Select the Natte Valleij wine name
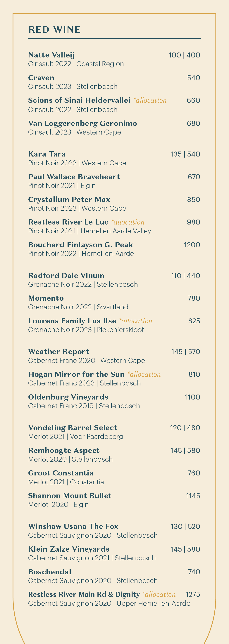 click(51, 55)
